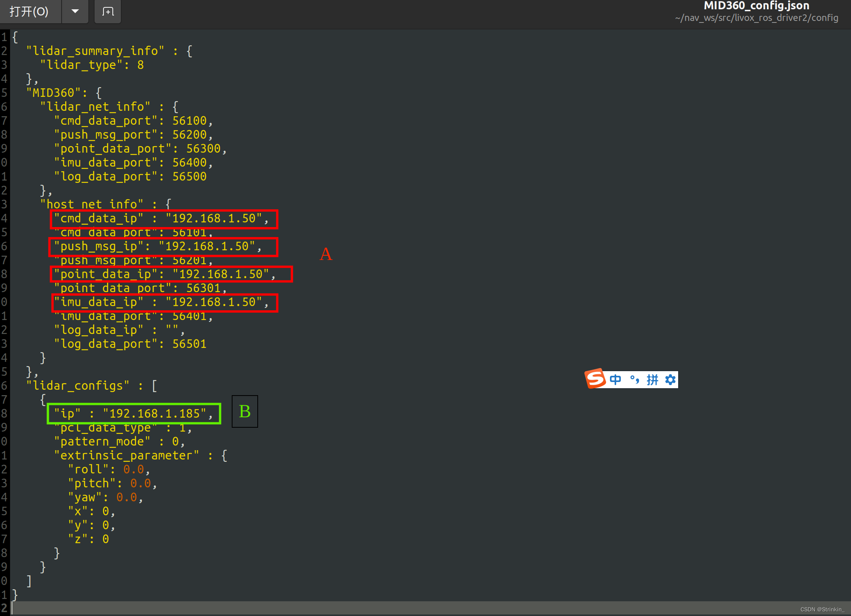Place the cursor on the cmd_data_ip value
851x616 pixels.
tap(214, 219)
